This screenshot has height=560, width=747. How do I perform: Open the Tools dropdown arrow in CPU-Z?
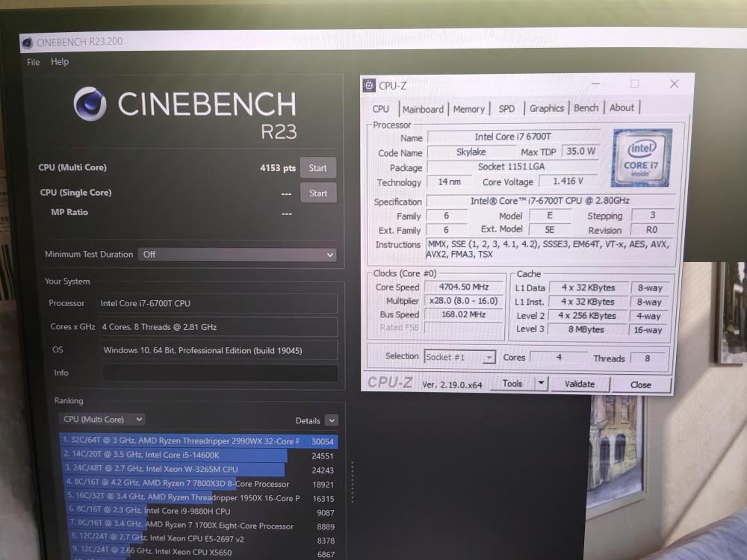[541, 383]
